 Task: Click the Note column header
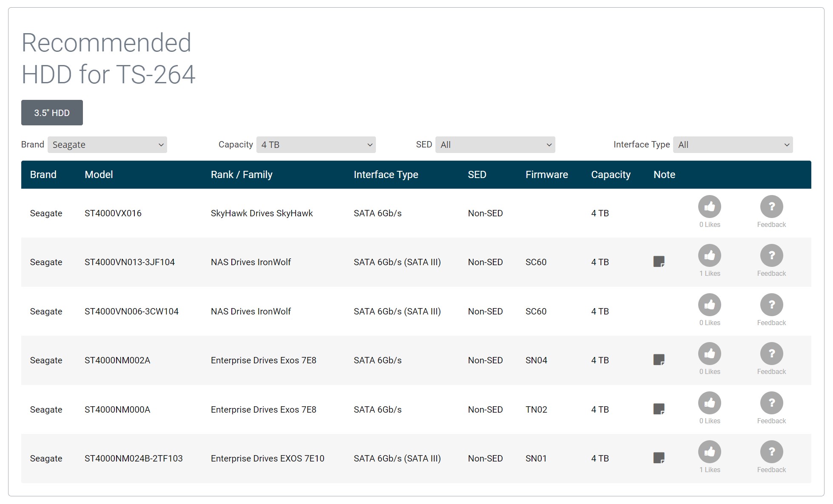[664, 175]
